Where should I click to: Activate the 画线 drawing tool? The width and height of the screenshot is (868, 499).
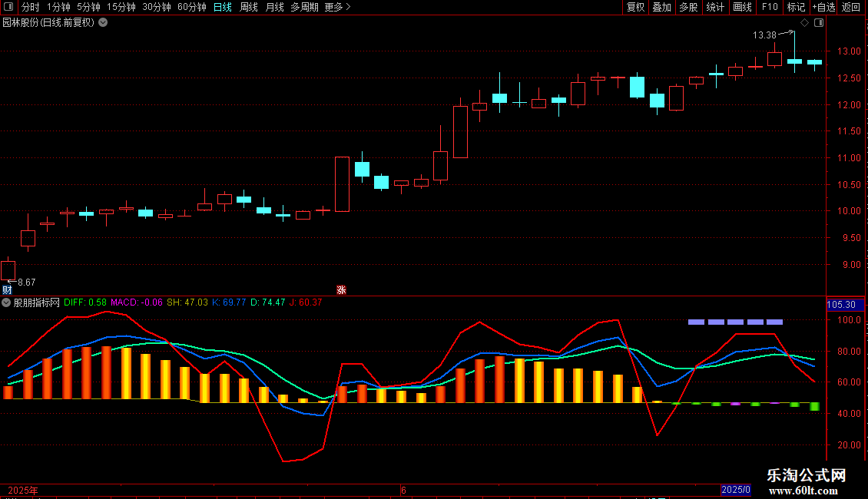tap(742, 7)
